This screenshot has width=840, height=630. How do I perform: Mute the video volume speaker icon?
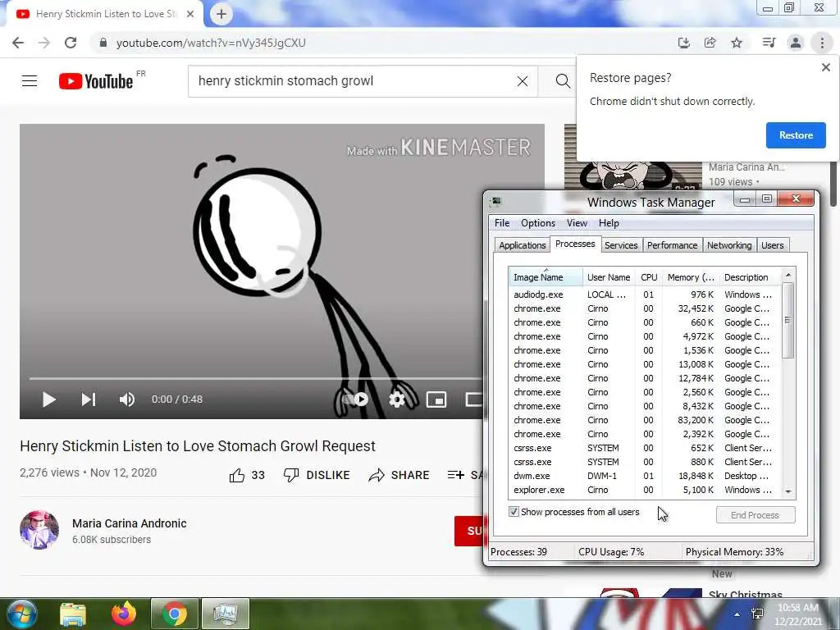click(x=127, y=399)
